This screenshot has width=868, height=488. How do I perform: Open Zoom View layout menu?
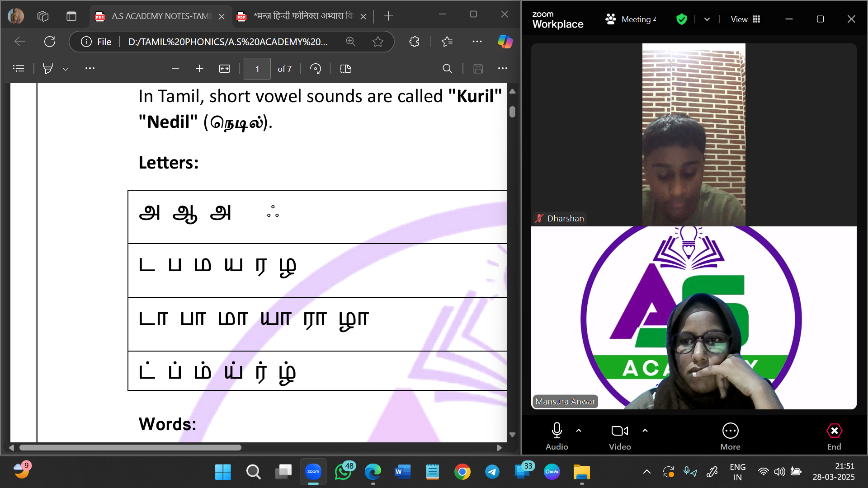click(x=745, y=19)
